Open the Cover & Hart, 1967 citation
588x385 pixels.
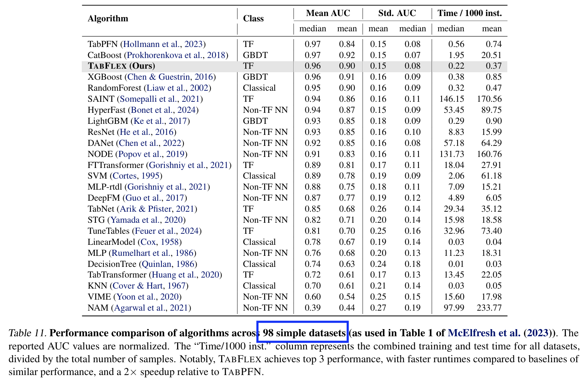[149, 286]
